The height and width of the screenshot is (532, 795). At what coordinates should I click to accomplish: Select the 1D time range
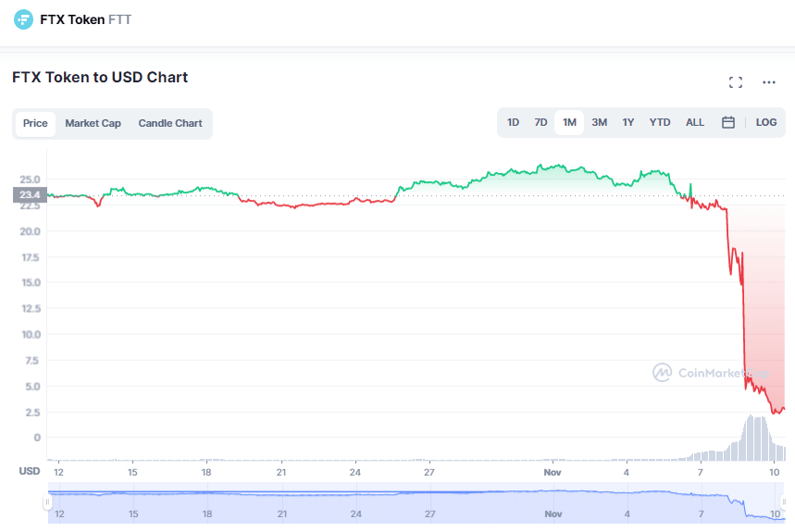click(513, 123)
